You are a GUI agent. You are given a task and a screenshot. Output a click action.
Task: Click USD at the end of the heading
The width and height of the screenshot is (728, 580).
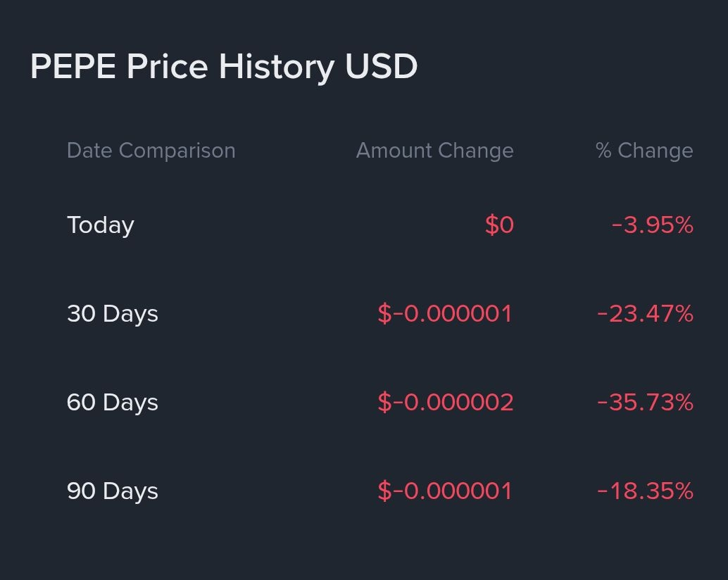(381, 67)
